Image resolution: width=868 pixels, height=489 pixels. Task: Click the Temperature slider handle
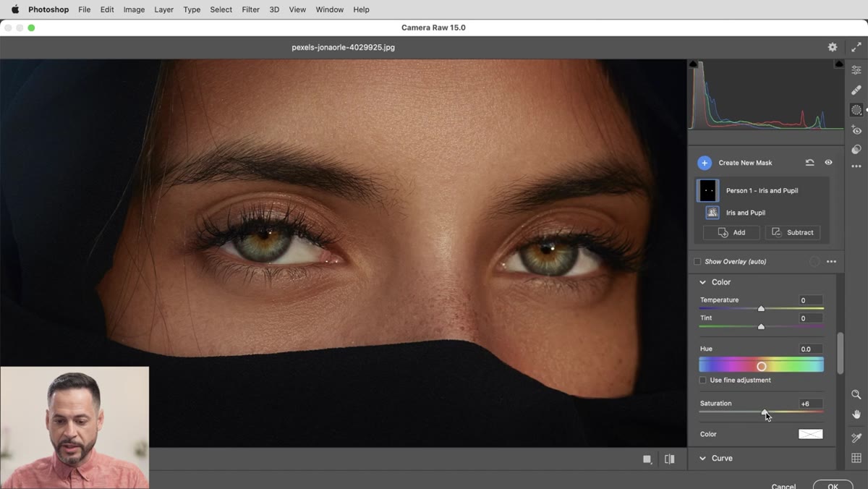pos(761,309)
